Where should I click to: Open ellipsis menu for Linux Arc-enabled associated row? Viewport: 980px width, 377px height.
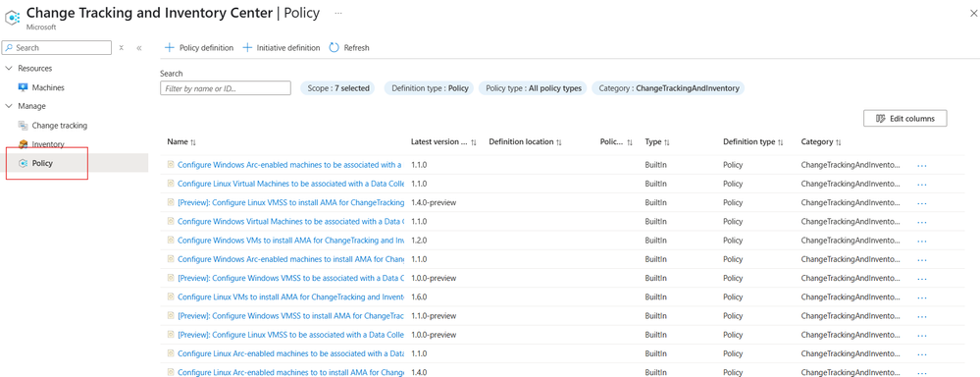[x=921, y=353]
